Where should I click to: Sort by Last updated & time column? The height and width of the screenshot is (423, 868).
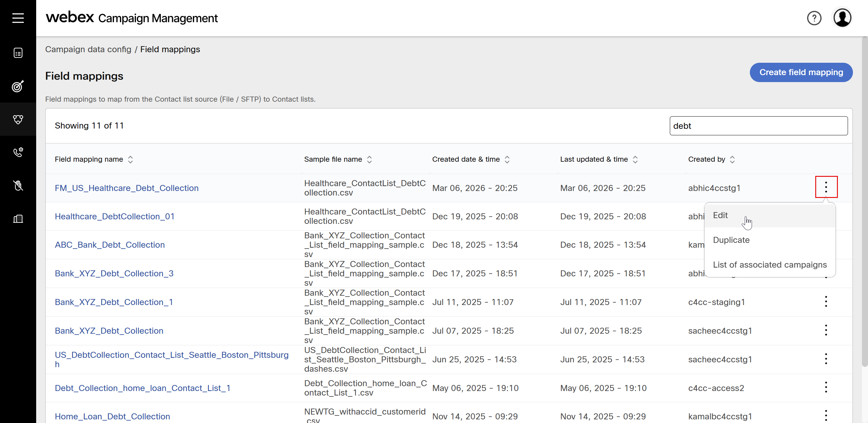point(635,159)
